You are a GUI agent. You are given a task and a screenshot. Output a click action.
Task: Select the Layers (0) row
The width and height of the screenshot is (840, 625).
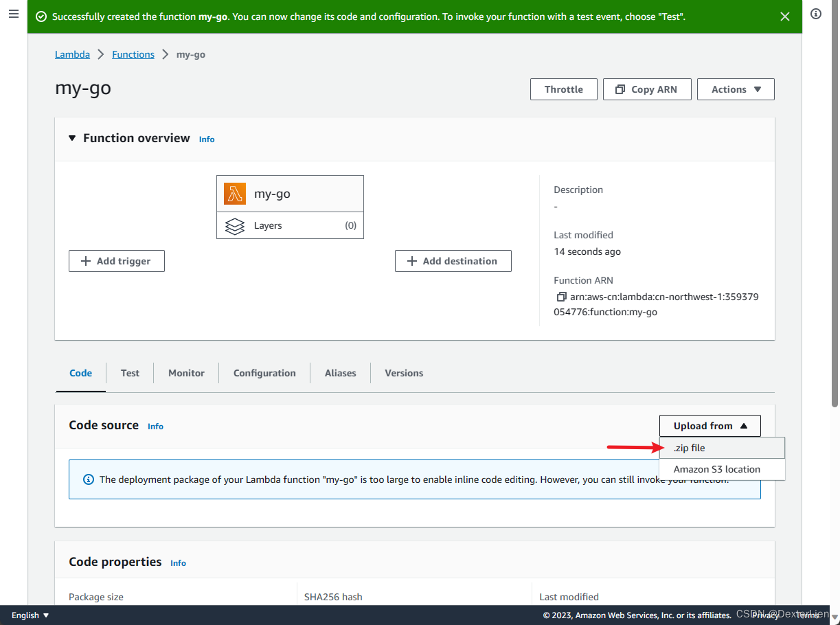pos(290,225)
